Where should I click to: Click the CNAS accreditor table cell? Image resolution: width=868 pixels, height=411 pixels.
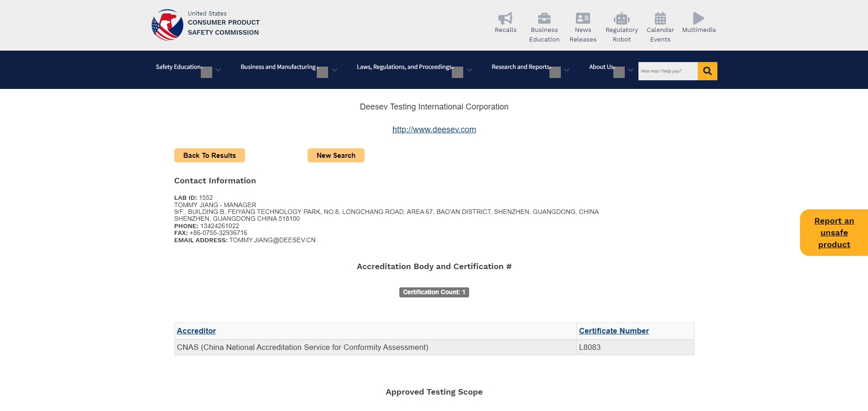(x=376, y=347)
